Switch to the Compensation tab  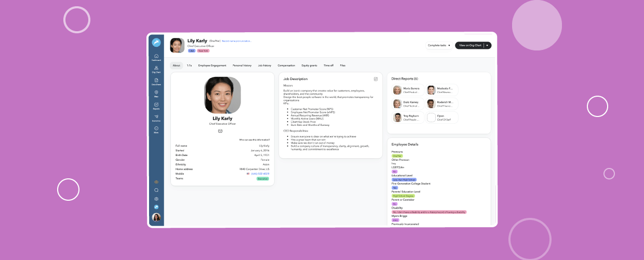point(286,66)
